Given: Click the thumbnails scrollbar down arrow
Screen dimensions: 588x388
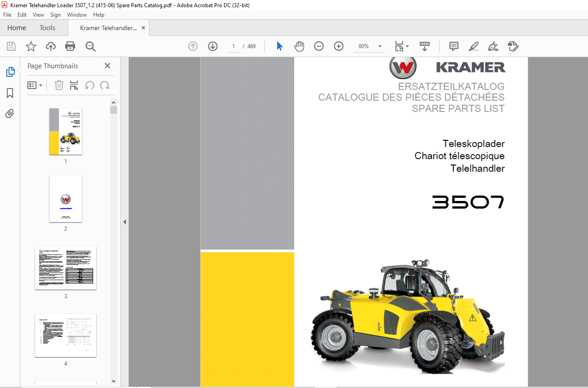Looking at the screenshot, I should (114, 381).
